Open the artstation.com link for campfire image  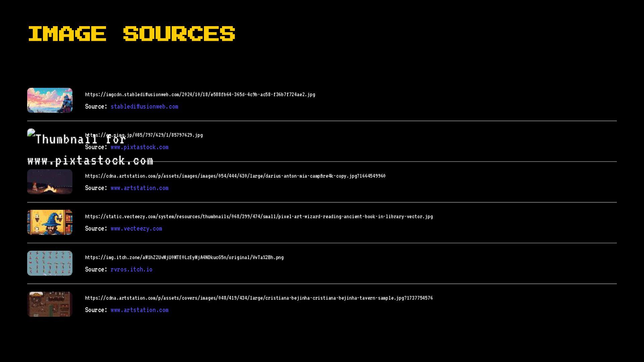[x=140, y=188]
